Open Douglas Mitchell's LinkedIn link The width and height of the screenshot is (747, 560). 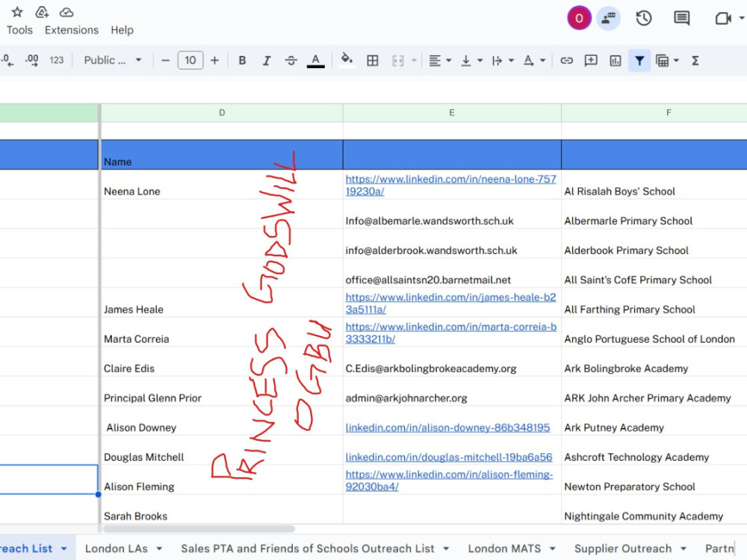449,457
